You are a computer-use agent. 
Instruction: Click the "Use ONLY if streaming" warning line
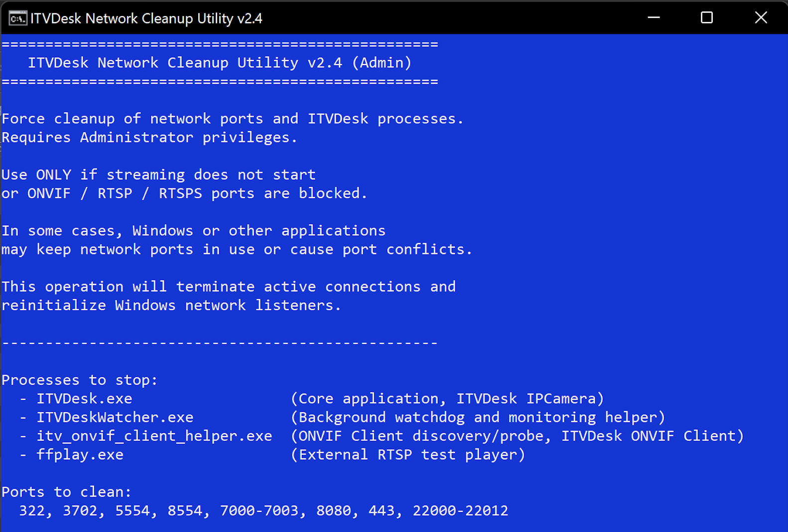[158, 175]
